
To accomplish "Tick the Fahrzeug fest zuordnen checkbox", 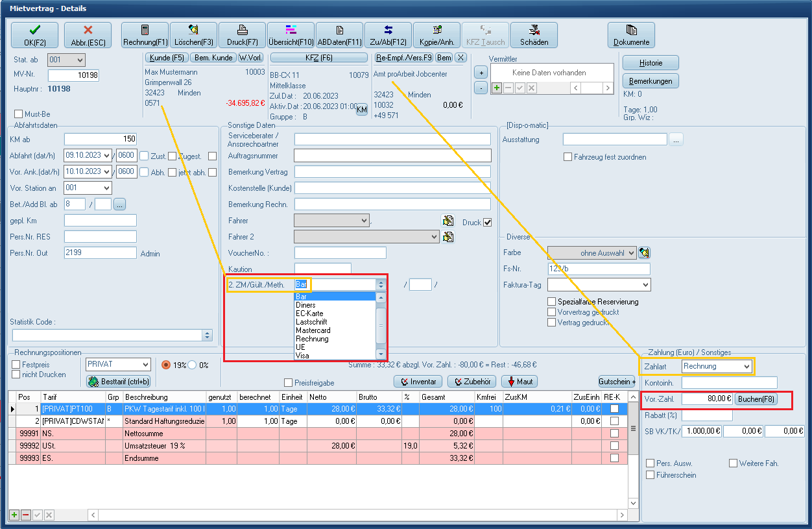I will click(x=568, y=157).
